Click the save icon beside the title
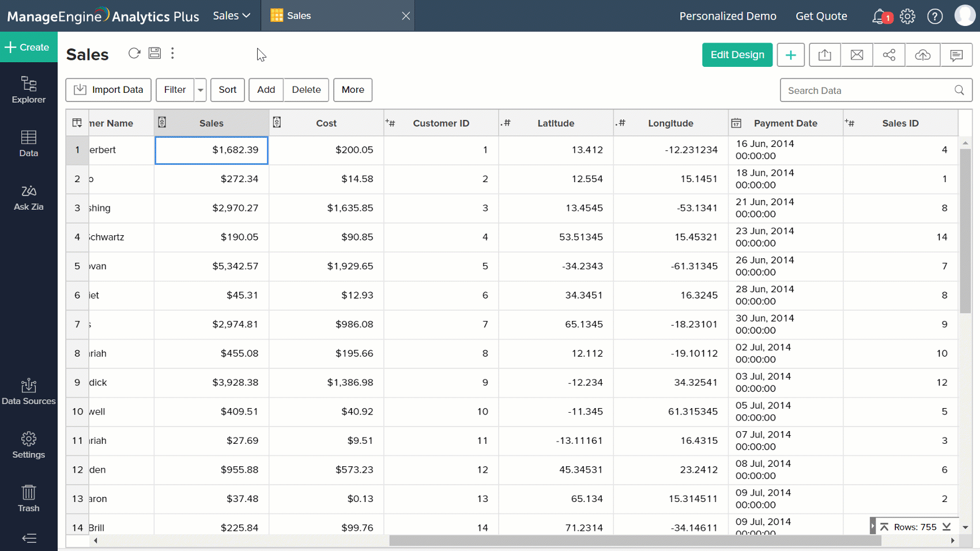Image resolution: width=980 pixels, height=551 pixels. pyautogui.click(x=154, y=54)
